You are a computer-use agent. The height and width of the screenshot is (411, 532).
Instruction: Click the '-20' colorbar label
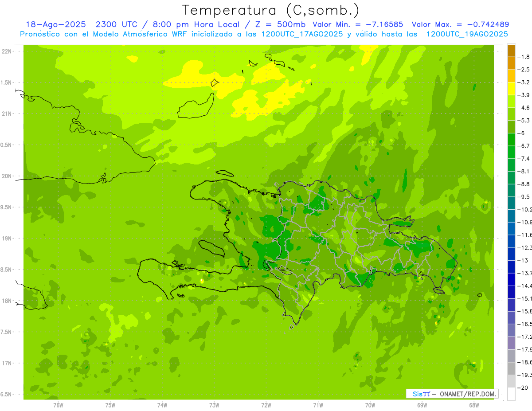click(x=523, y=388)
